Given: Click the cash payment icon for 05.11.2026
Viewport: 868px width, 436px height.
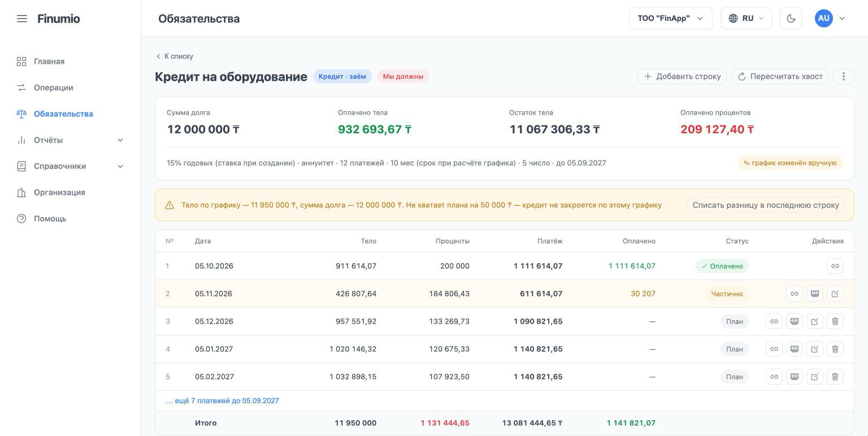Looking at the screenshot, I should click(815, 294).
